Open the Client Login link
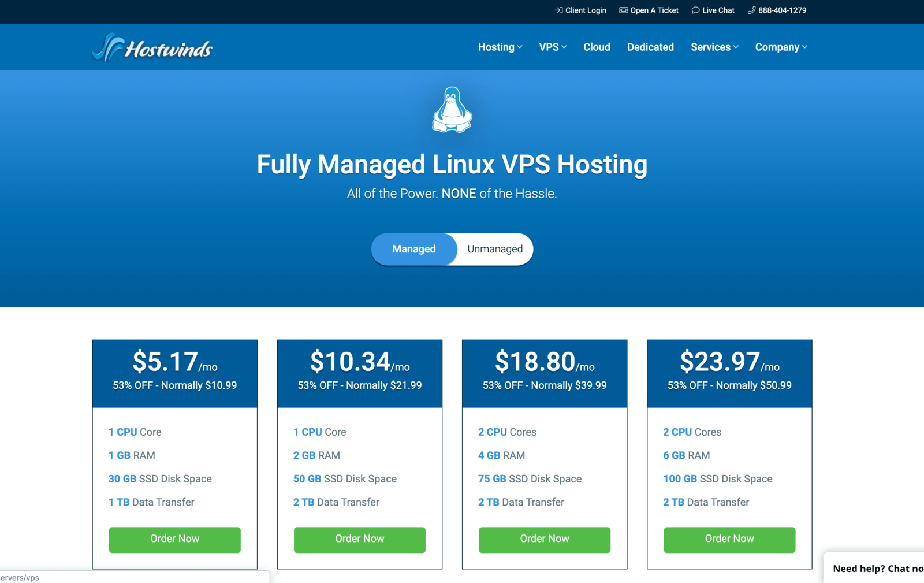 click(580, 10)
